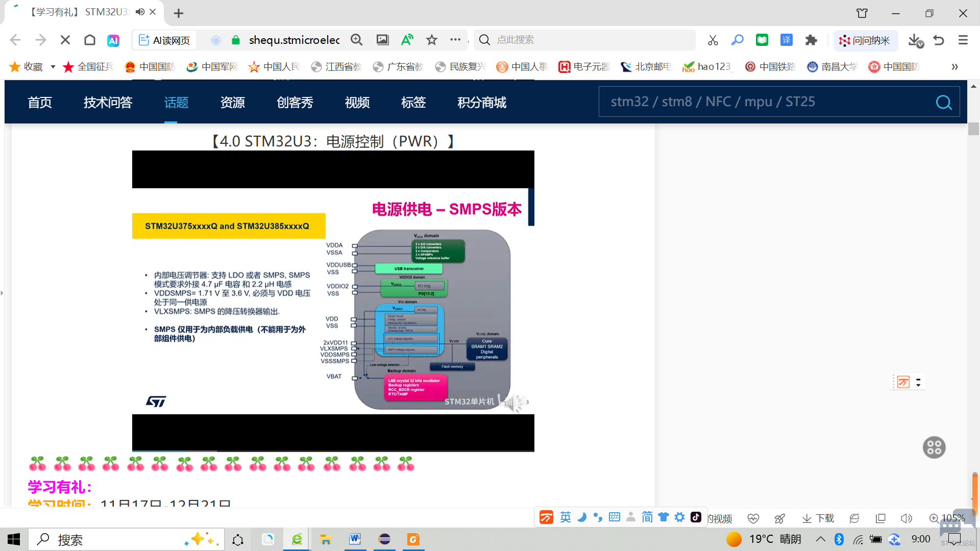Mute tab audio speaker icon
The image size is (980, 551).
point(140,12)
